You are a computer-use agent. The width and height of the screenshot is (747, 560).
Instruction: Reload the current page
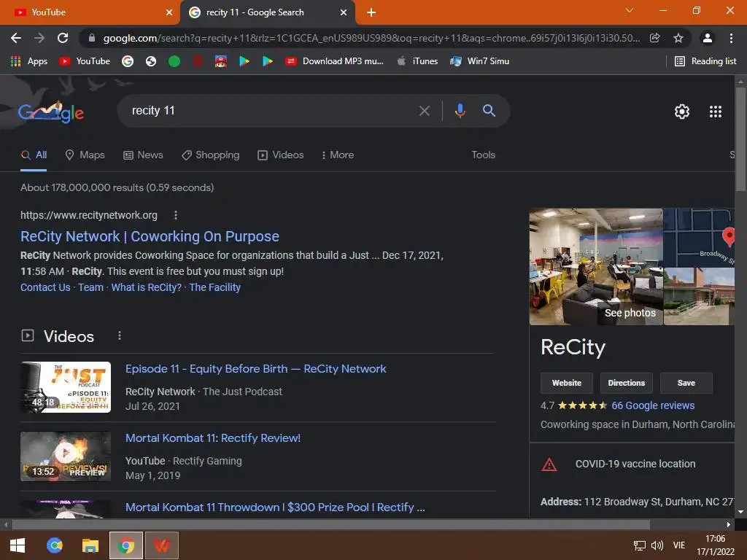click(x=63, y=38)
